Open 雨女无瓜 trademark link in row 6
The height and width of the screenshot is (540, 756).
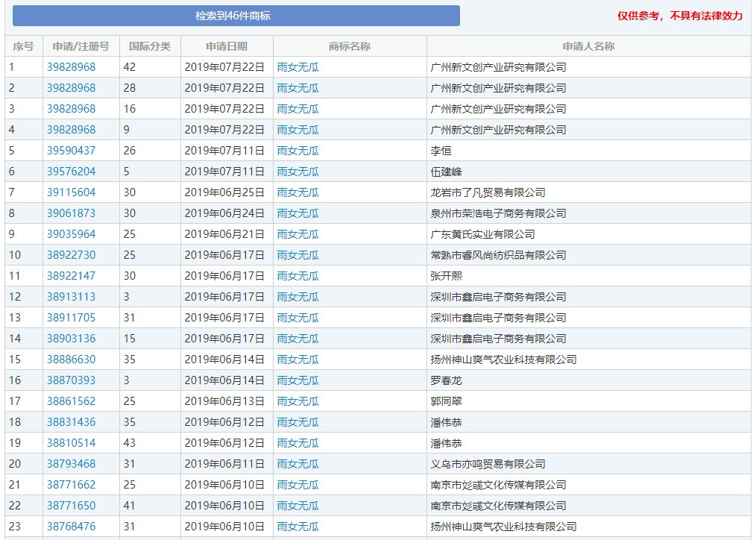point(298,171)
